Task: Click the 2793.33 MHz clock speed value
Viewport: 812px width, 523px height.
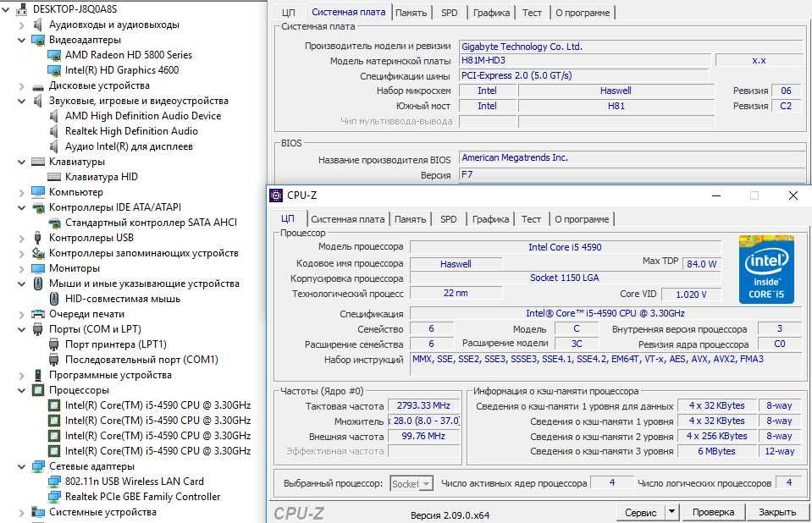Action: [423, 406]
